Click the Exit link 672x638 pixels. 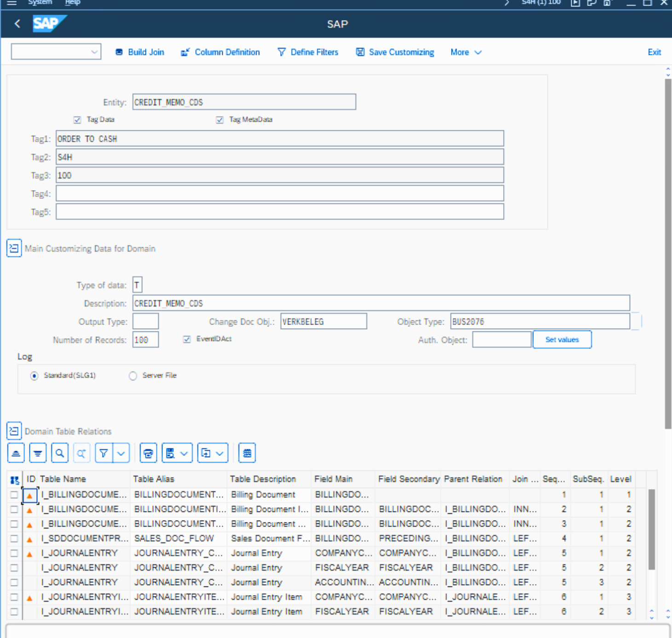[654, 52]
